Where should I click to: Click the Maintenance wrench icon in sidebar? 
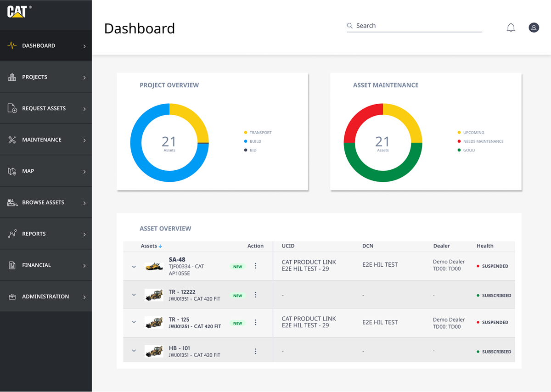point(12,140)
